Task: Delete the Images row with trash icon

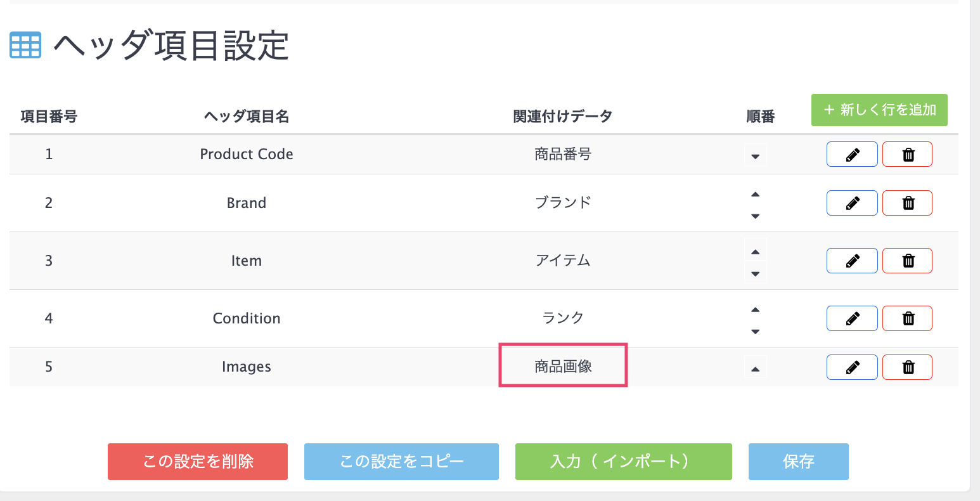Action: click(908, 367)
